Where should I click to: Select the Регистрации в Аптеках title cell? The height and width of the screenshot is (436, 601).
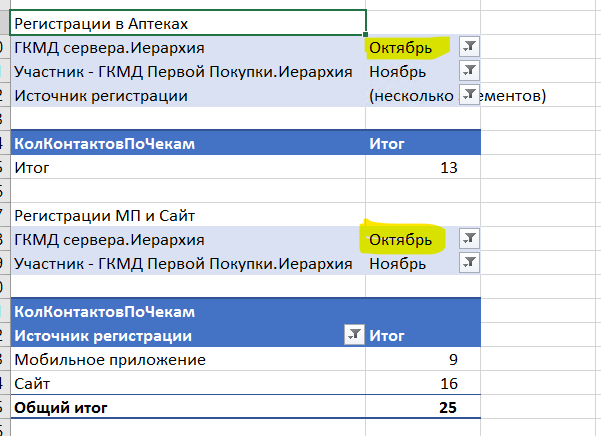click(x=188, y=22)
